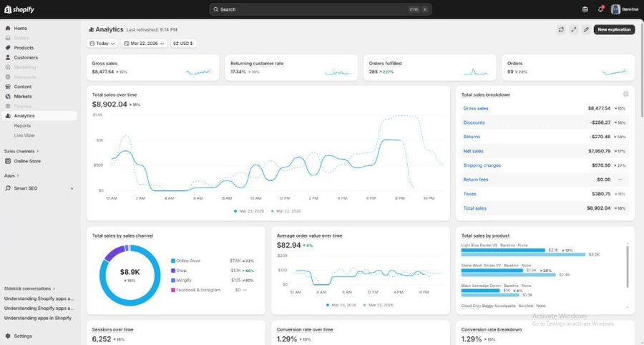Click the Customers person icon in sidebar
Screen dimensions: 644x345
pos(8,57)
